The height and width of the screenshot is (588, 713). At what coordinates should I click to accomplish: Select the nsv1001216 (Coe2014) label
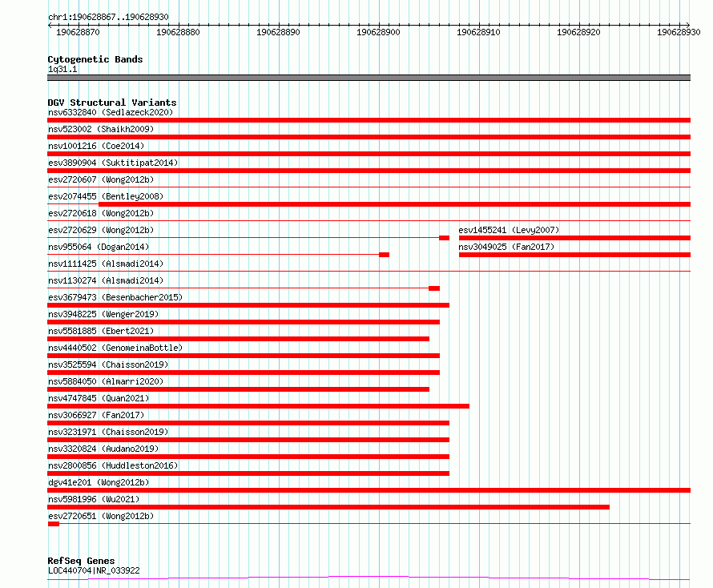coord(96,146)
